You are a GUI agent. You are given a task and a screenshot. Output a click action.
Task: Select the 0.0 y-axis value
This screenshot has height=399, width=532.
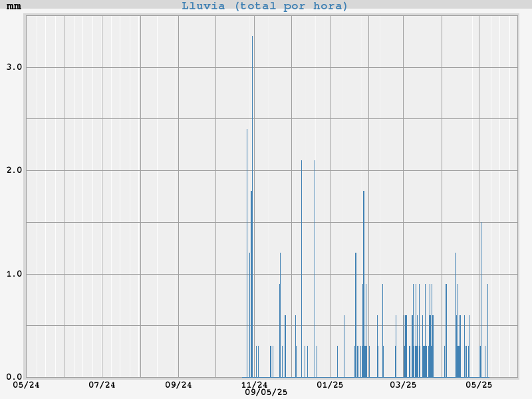coord(14,376)
